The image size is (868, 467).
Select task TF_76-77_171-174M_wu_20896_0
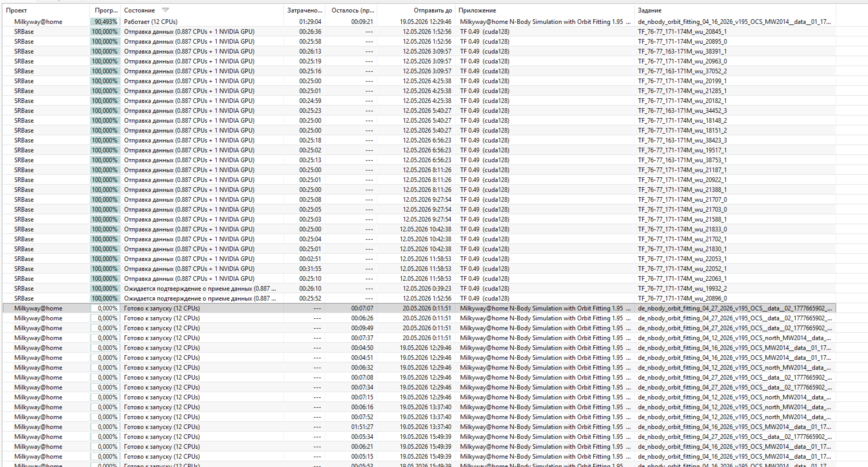pos(682,299)
